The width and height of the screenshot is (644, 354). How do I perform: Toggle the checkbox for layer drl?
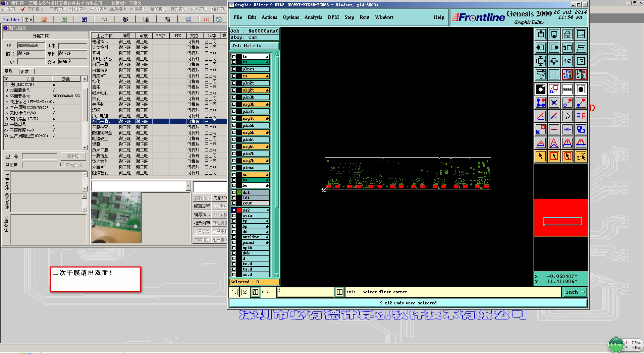[234, 192]
